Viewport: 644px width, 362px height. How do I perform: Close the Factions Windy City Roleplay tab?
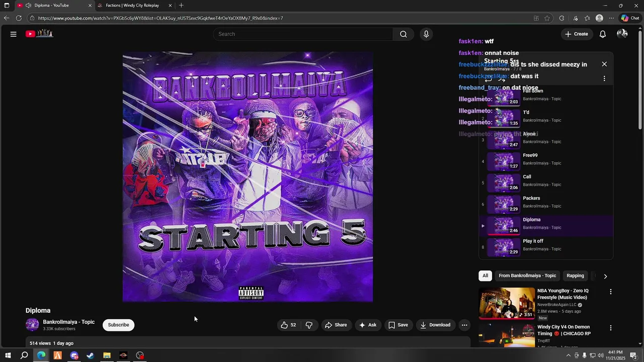click(170, 6)
